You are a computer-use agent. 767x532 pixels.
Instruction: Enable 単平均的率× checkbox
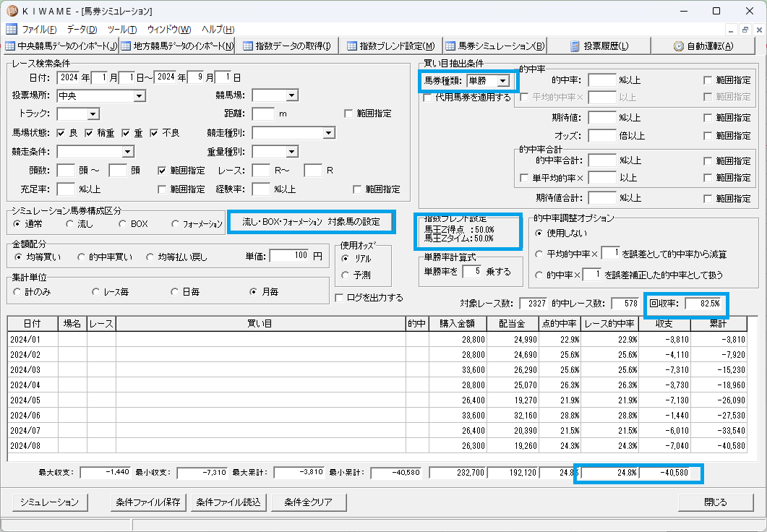(524, 178)
